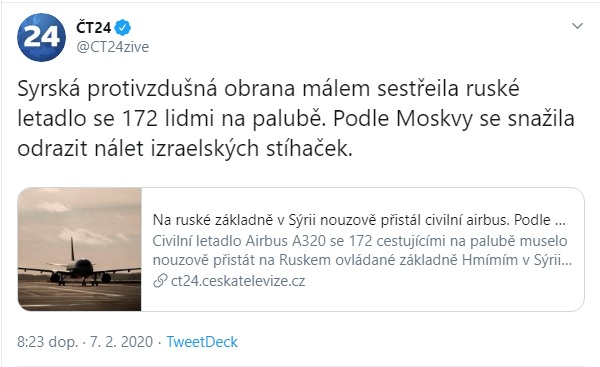Screen dimensions: 600x367
Task: Open the ČT24 display name link
Action: 94,28
